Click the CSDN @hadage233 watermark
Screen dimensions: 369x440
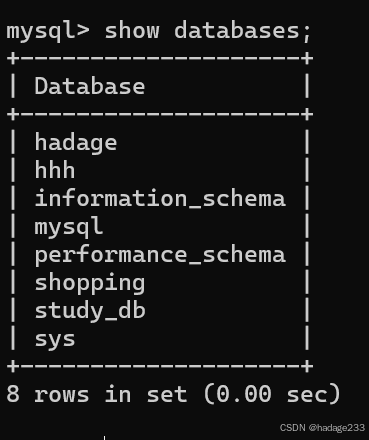point(322,428)
